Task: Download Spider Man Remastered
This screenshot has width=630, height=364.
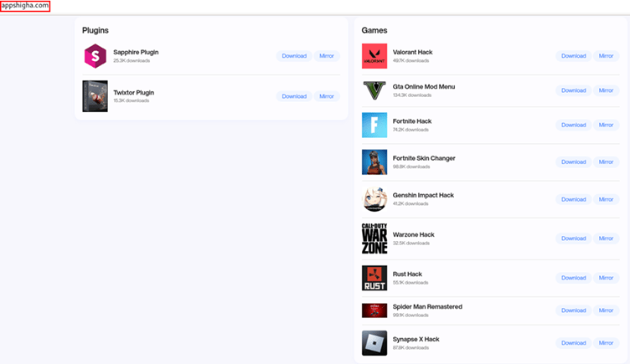Action: point(573,310)
